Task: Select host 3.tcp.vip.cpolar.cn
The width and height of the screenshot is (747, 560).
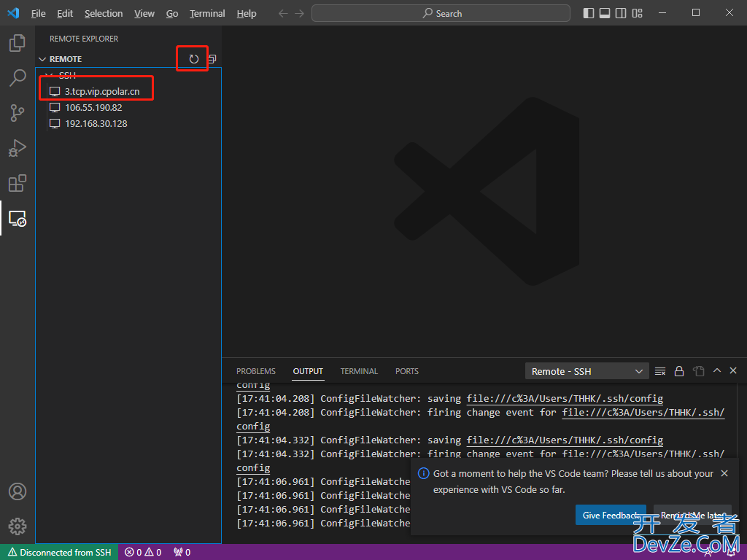Action: point(102,91)
